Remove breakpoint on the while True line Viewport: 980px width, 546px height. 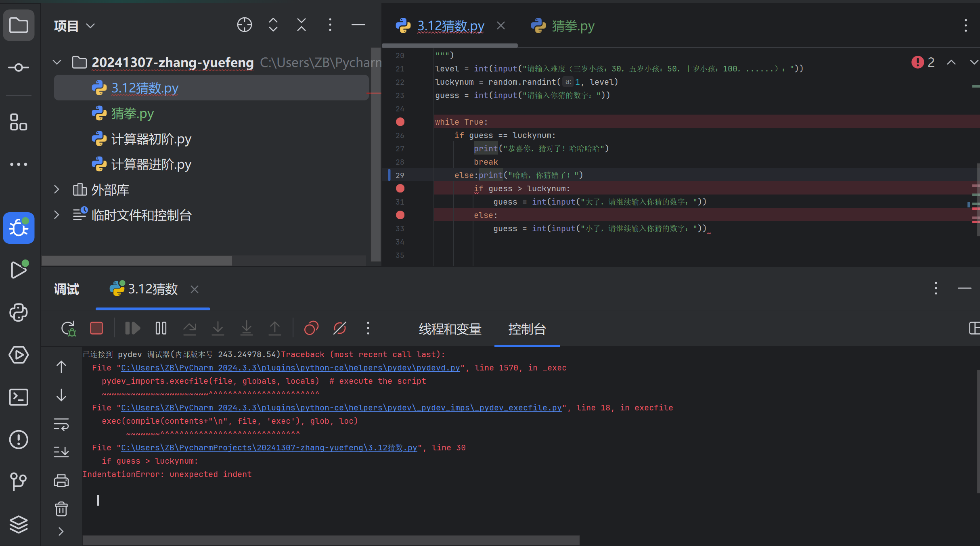click(x=400, y=122)
